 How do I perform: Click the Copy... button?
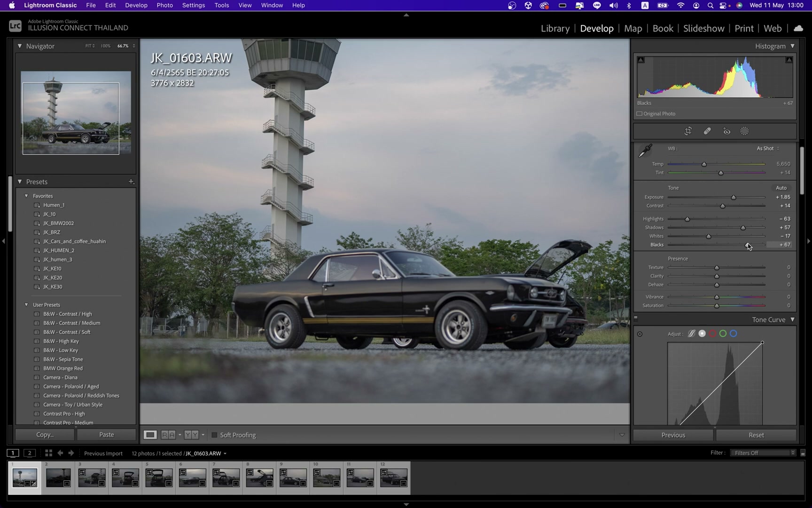[x=45, y=435]
